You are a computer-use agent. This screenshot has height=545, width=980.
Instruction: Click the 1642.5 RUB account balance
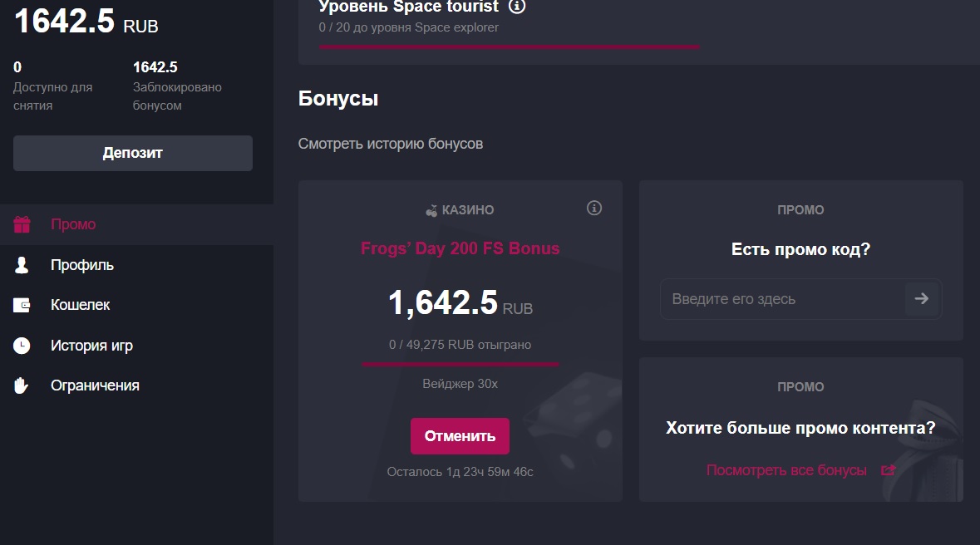click(x=86, y=22)
